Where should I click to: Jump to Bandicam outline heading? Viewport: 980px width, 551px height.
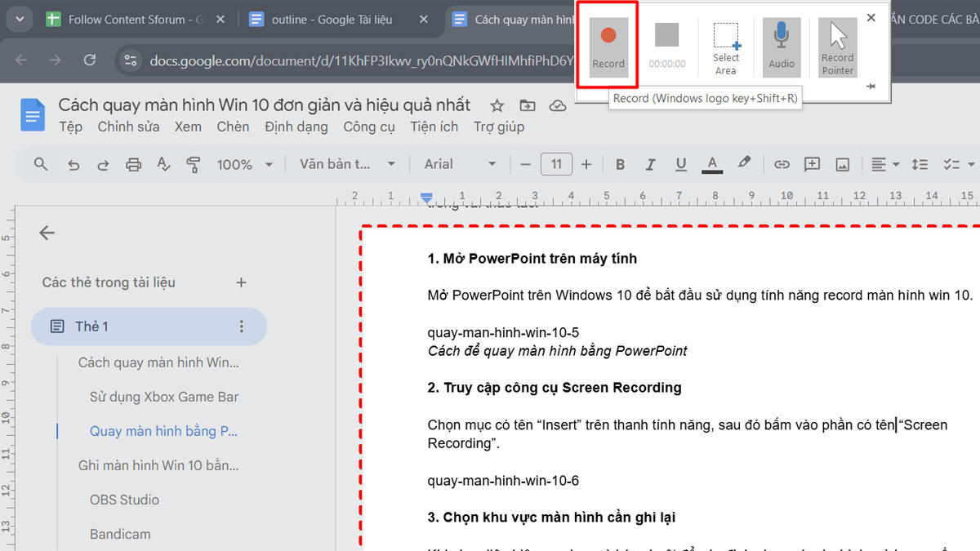tap(120, 534)
